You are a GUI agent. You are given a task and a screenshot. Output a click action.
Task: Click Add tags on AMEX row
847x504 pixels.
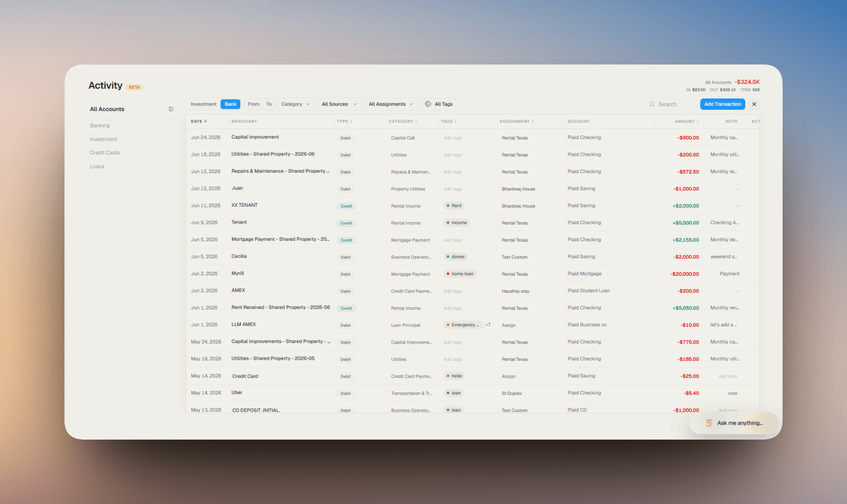click(453, 291)
